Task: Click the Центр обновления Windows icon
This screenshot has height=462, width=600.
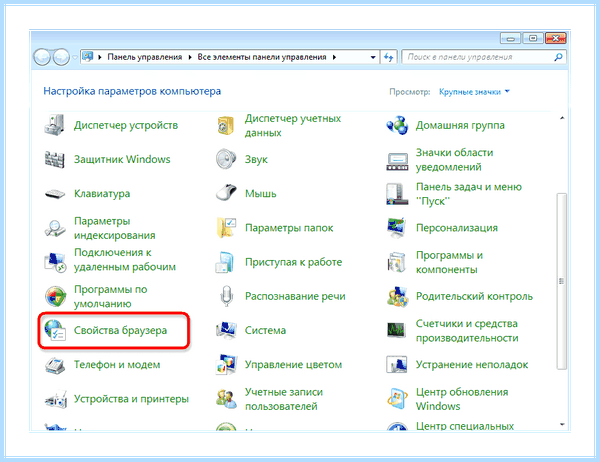Action: point(397,399)
